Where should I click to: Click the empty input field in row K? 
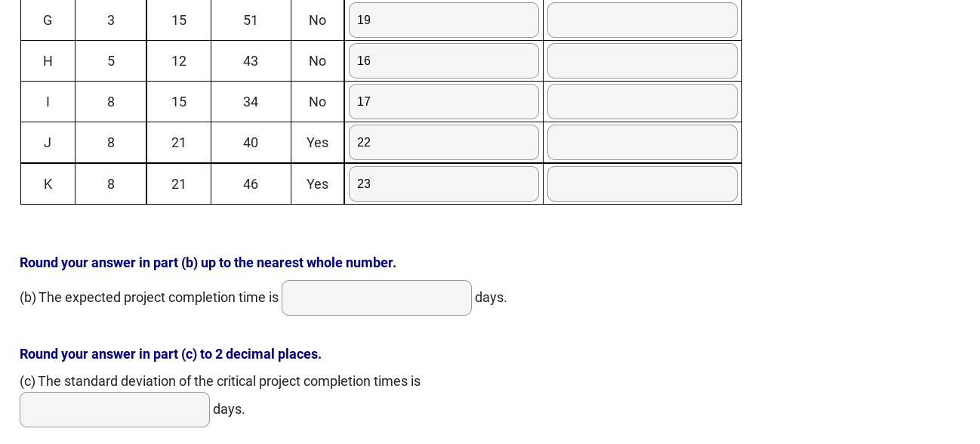click(x=642, y=183)
